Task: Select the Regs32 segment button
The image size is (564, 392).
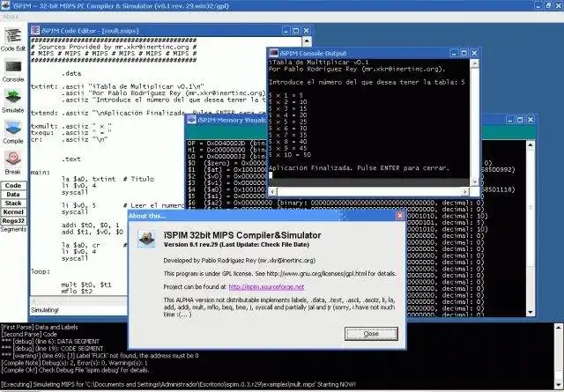Action: (x=13, y=221)
